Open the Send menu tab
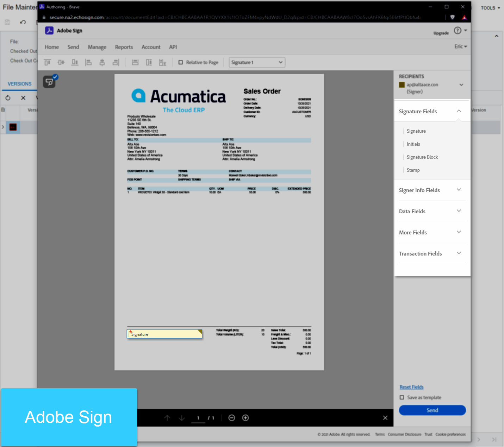 click(x=73, y=47)
